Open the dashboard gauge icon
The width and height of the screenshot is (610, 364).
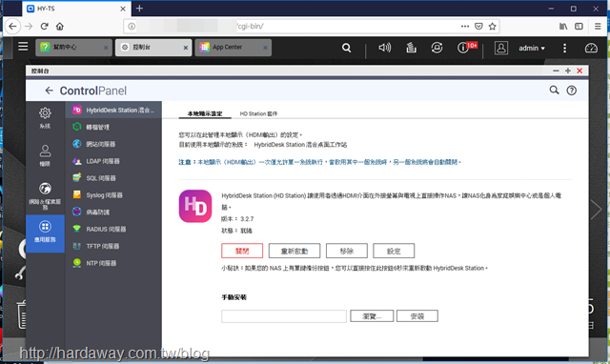coord(591,48)
